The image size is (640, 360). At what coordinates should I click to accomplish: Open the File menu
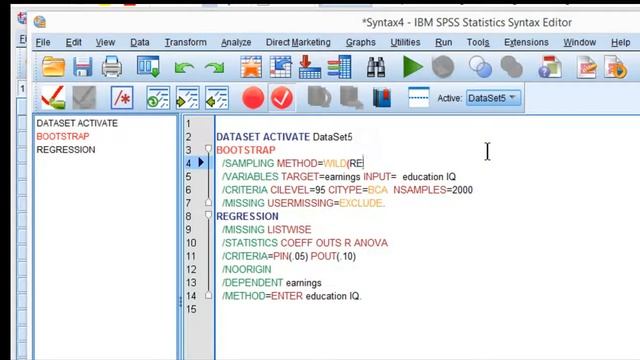[x=43, y=42]
